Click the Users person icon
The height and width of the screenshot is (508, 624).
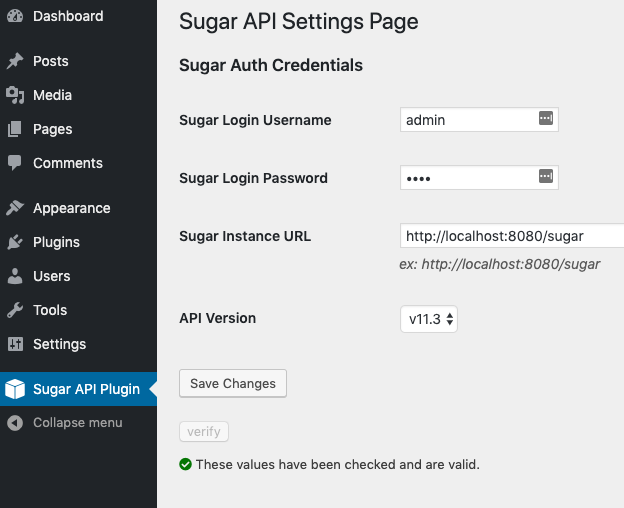(15, 276)
